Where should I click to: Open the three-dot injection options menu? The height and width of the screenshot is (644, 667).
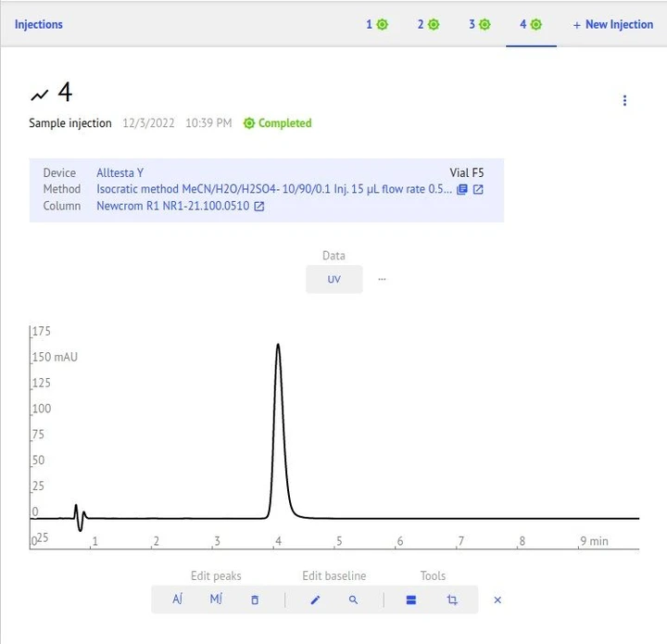pos(624,100)
